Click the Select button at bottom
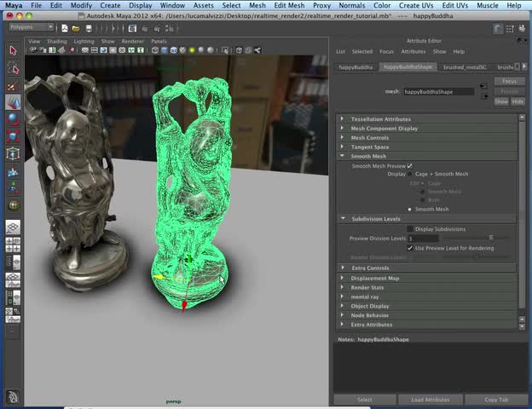532x409 pixels. click(x=365, y=400)
